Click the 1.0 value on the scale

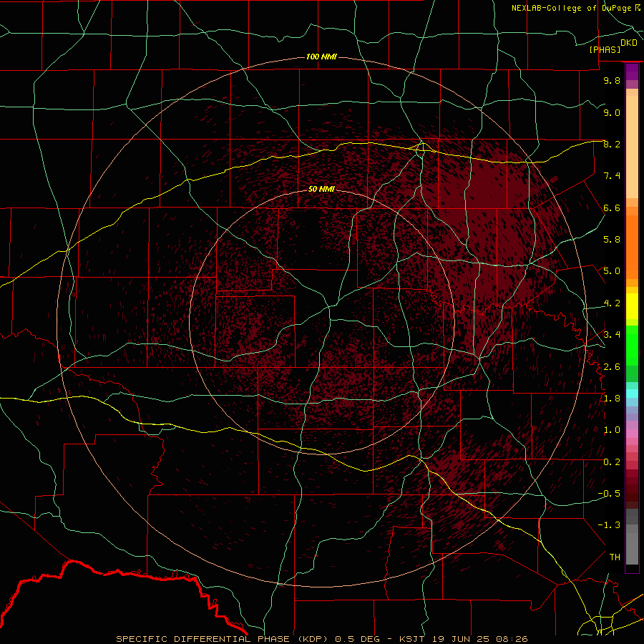coord(612,430)
